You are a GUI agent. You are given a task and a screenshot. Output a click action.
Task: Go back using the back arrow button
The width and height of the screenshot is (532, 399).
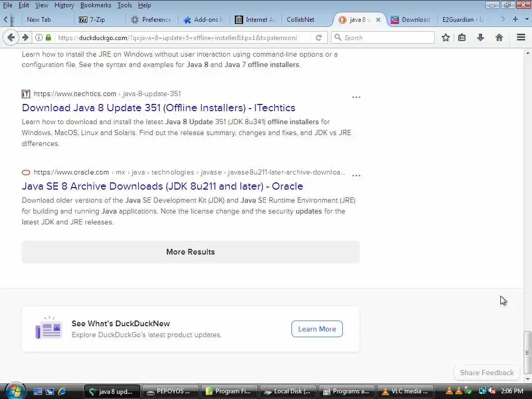click(11, 37)
